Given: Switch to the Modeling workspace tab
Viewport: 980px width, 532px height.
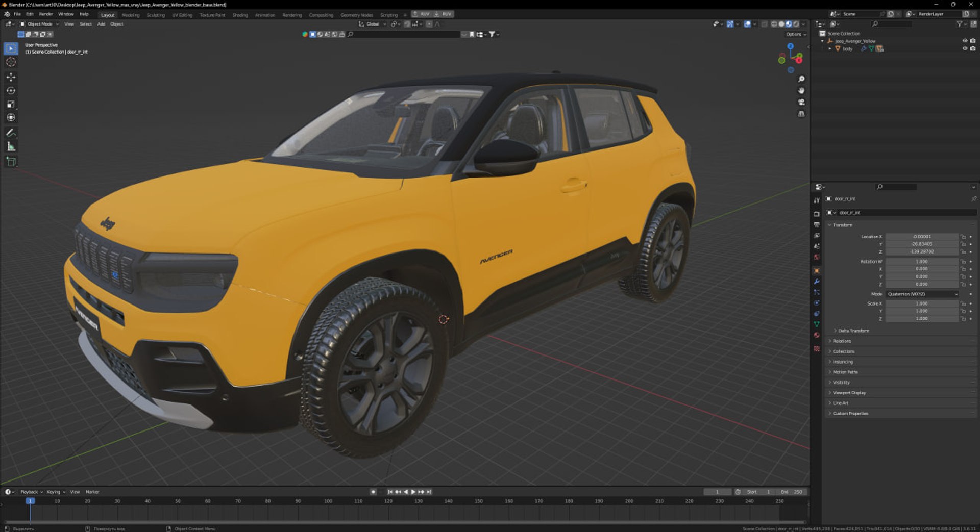Looking at the screenshot, I should (131, 15).
